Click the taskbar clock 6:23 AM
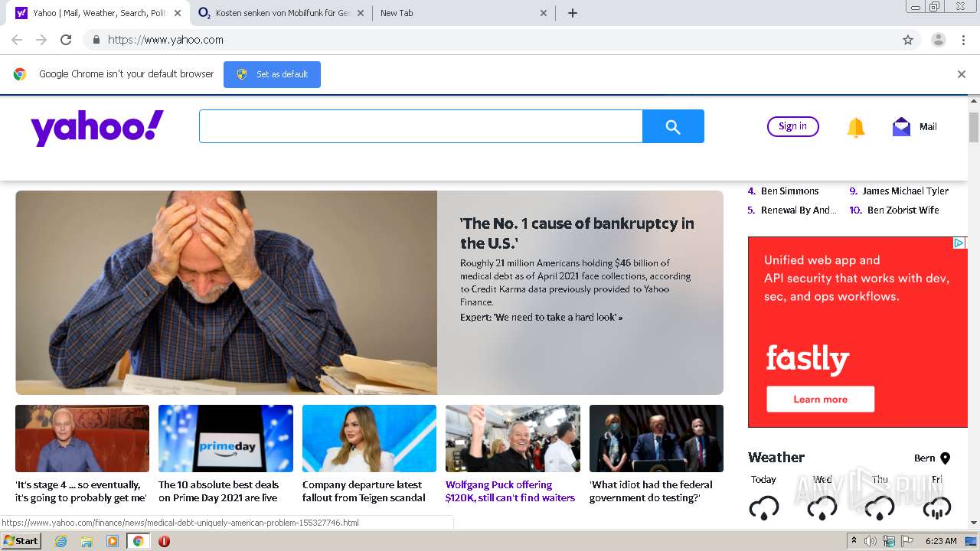This screenshot has width=980, height=551. click(x=941, y=541)
